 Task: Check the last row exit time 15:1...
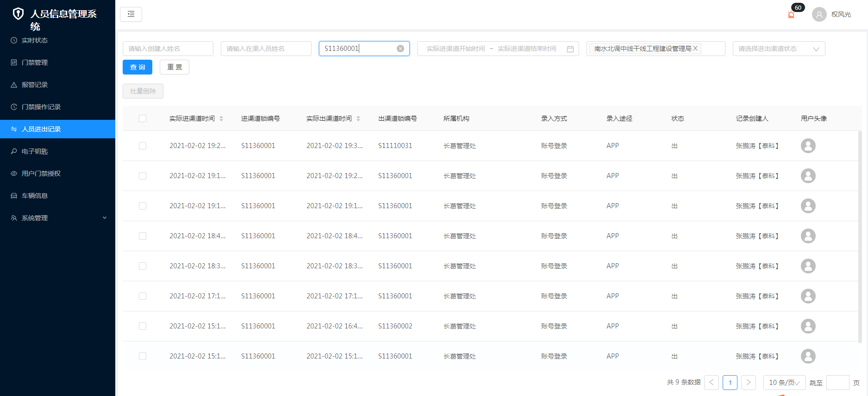143,356
